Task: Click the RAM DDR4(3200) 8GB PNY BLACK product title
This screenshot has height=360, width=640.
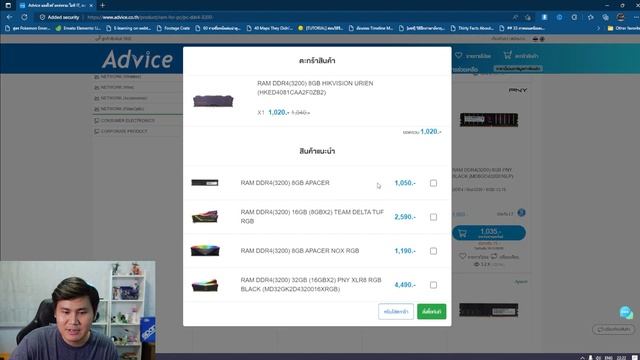Action: pyautogui.click(x=483, y=173)
